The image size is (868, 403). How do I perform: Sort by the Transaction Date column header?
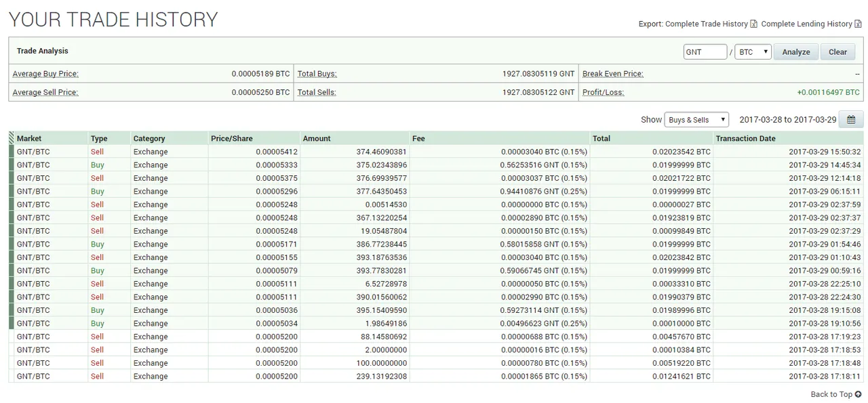(x=746, y=138)
